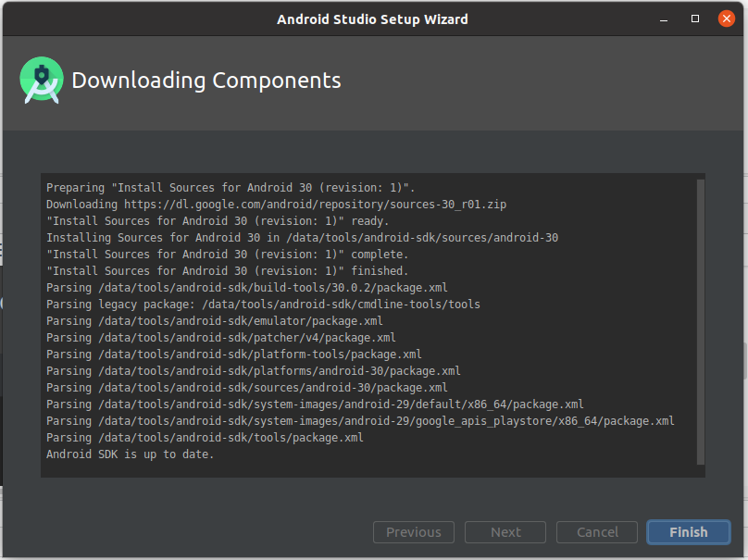Close the Setup Wizard window
The width and height of the screenshot is (748, 560).
pyautogui.click(x=726, y=19)
